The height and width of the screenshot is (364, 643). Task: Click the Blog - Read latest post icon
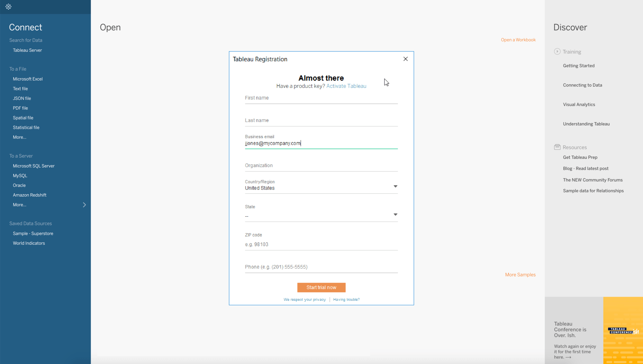click(585, 168)
